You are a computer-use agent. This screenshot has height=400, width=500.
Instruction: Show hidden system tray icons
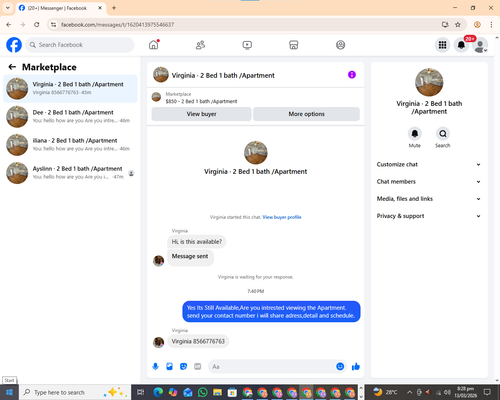pos(410,392)
